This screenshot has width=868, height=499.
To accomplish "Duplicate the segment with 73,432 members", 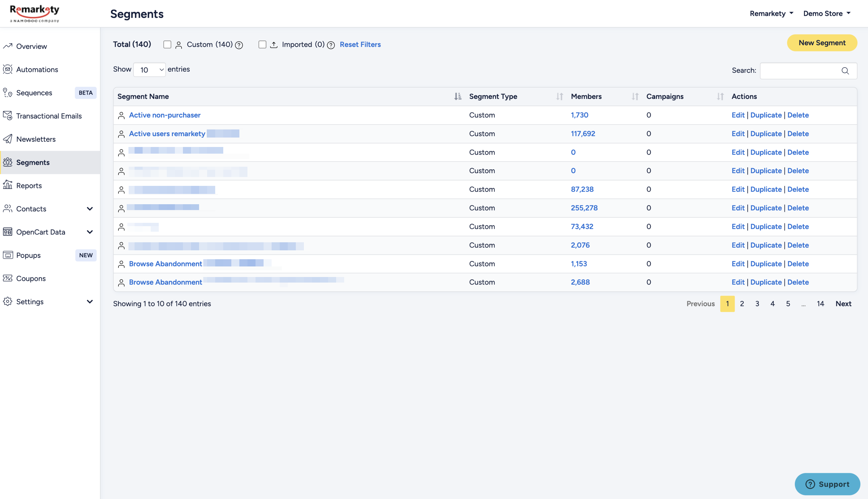I will click(x=766, y=226).
